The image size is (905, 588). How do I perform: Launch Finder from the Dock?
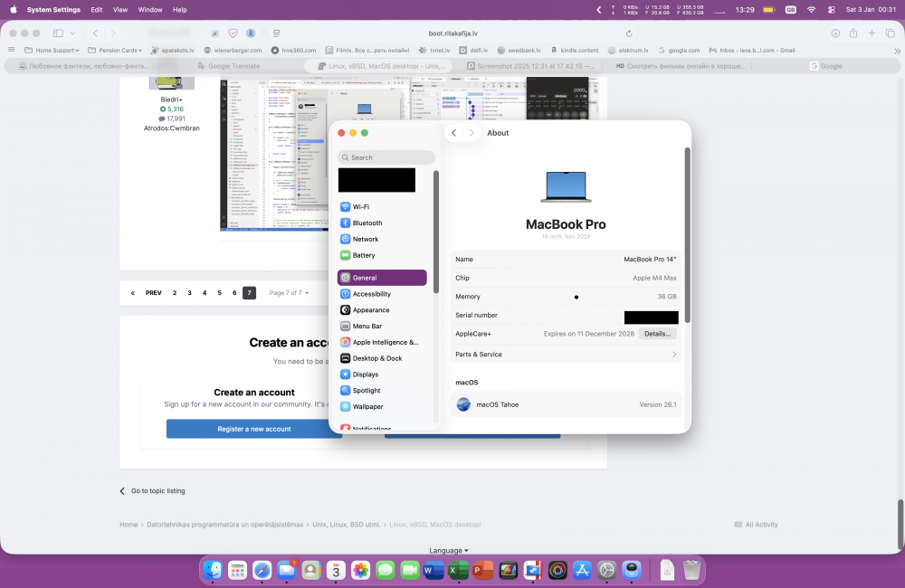(x=214, y=570)
